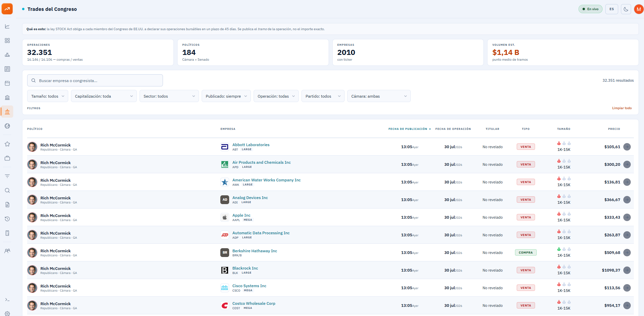
Task: Open the users community sidebar icon
Action: click(x=7, y=251)
